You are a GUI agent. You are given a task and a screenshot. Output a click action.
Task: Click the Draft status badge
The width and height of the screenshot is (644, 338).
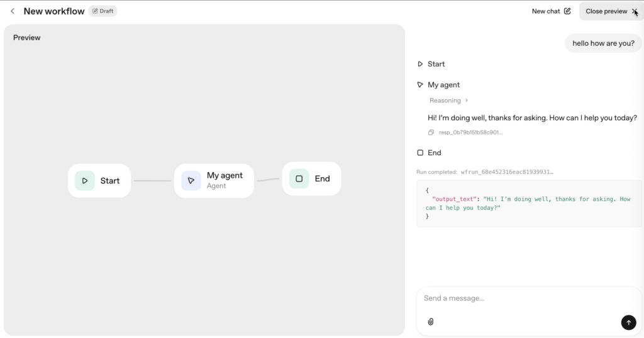click(103, 11)
